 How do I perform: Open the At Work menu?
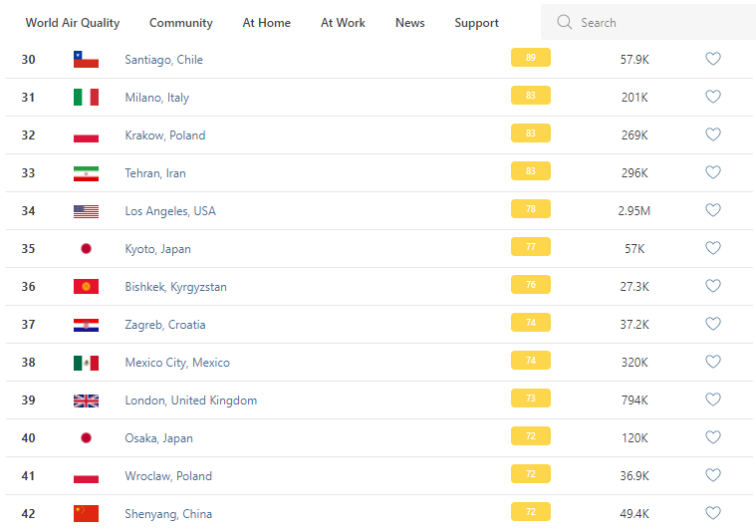(x=343, y=23)
